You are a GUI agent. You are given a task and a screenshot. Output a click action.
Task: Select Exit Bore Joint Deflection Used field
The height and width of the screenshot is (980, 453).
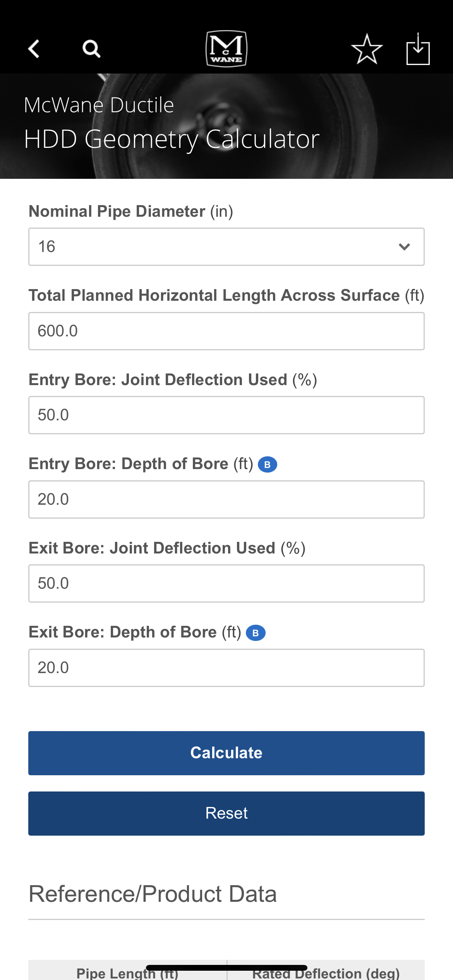point(226,584)
